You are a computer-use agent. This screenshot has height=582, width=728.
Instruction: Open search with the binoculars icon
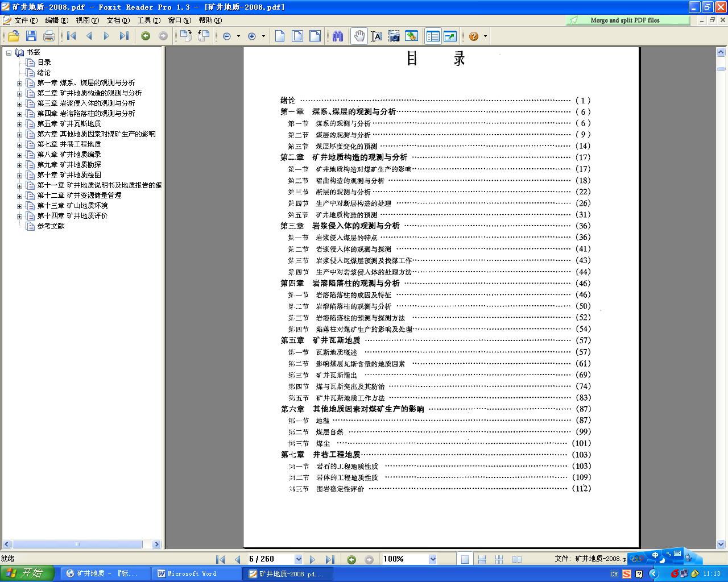[338, 36]
